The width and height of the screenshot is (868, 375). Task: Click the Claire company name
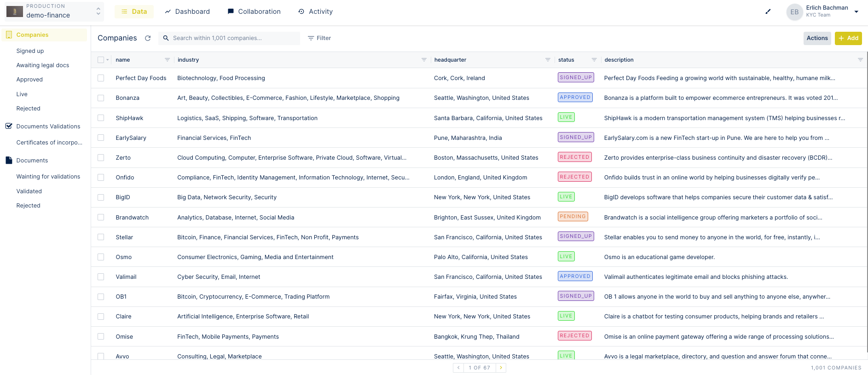[x=124, y=317]
